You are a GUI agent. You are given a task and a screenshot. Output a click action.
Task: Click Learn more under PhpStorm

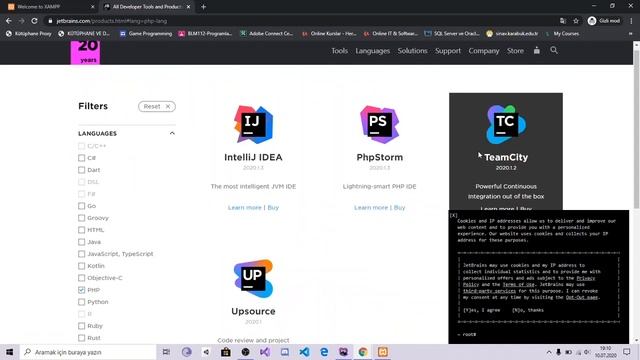point(371,207)
